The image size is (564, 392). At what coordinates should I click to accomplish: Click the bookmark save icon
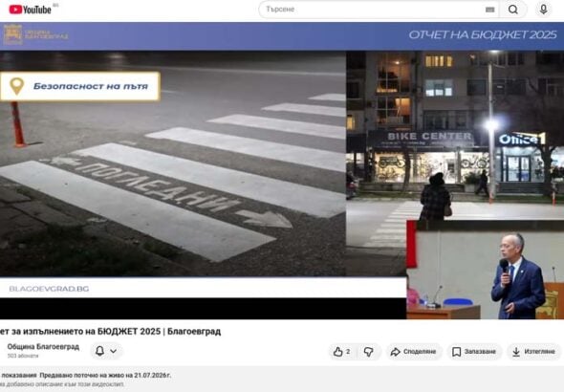pyautogui.click(x=456, y=352)
